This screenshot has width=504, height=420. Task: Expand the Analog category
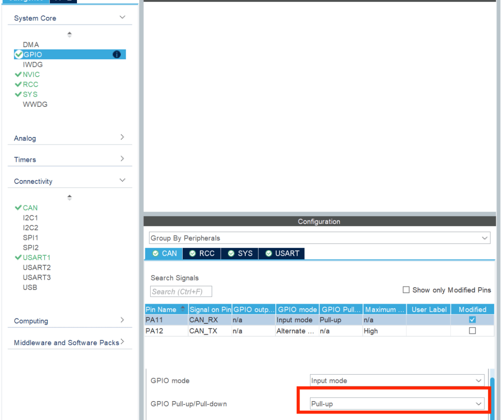coord(122,137)
